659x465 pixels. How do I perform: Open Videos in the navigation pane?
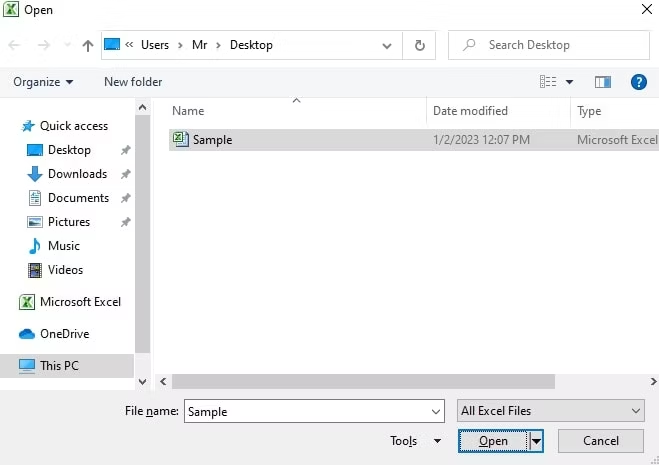coord(65,270)
